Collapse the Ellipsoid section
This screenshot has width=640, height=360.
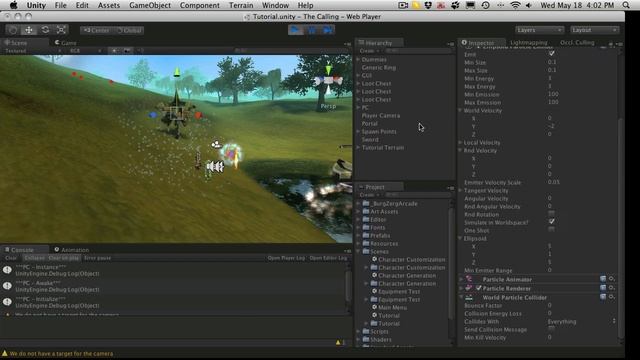[x=460, y=238]
